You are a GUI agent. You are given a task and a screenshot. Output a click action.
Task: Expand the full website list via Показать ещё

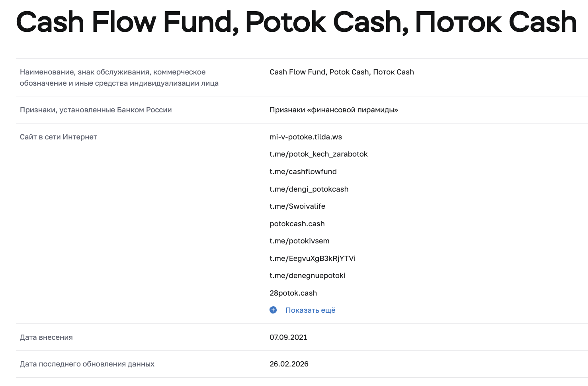click(310, 310)
